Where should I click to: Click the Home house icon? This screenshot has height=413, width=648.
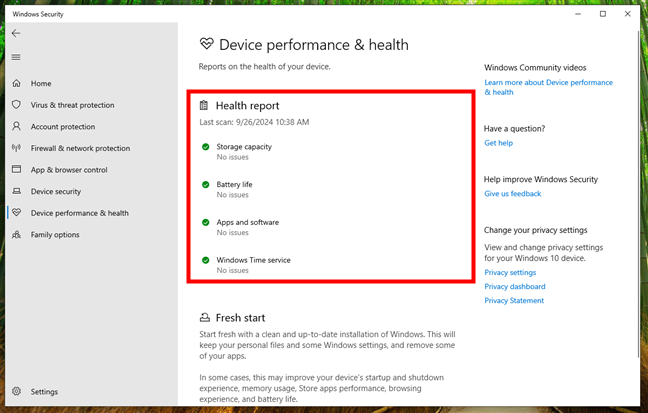(x=16, y=83)
